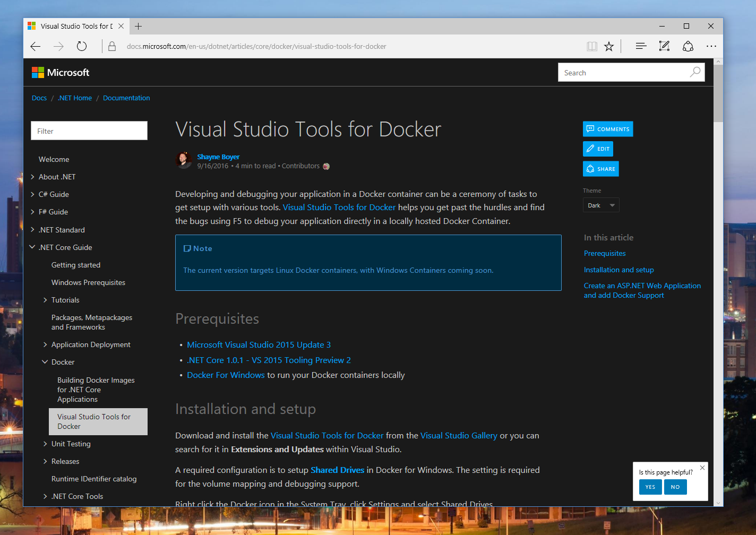Open .NET Core 1.0.1 Tooling Preview link

[269, 360]
